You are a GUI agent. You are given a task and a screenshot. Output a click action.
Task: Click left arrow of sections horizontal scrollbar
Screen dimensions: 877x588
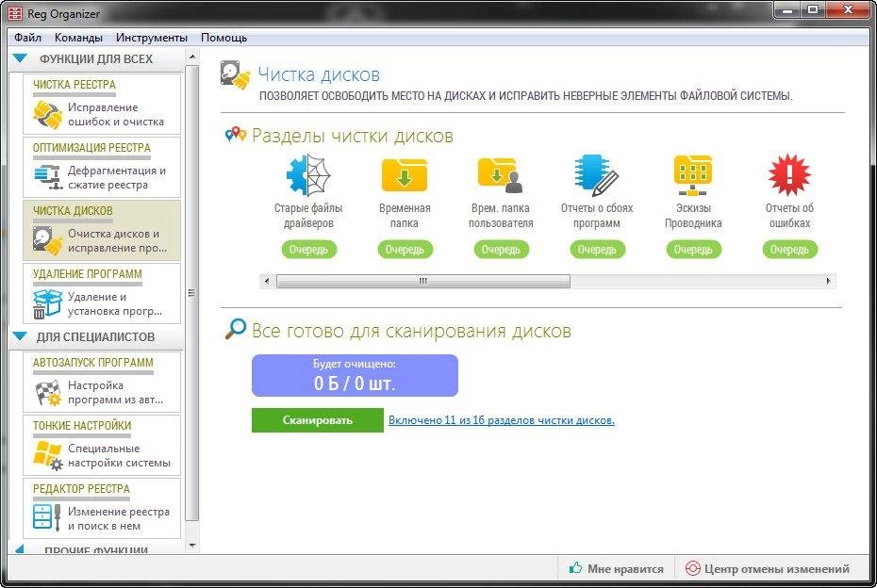click(267, 281)
